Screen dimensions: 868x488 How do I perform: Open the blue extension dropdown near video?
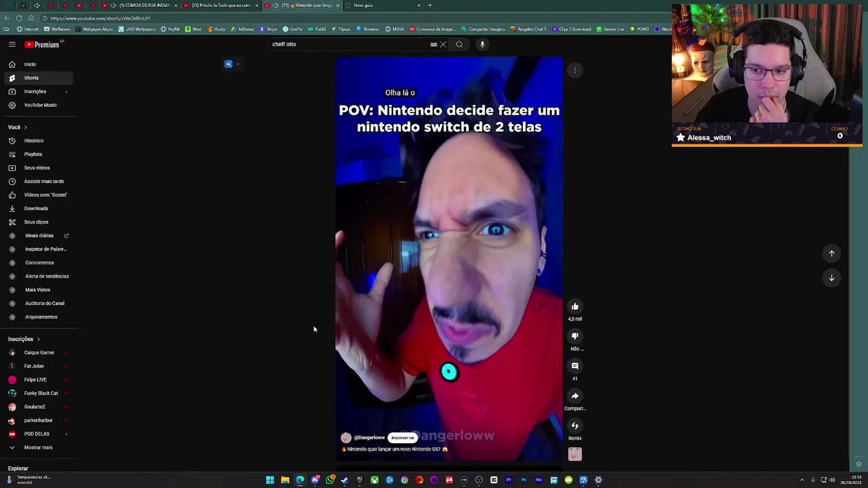coord(233,64)
